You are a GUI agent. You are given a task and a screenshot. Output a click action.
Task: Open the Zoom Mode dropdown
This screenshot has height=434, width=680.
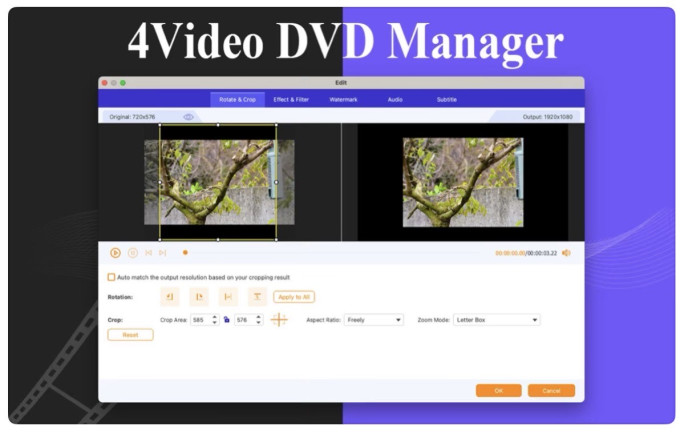coord(497,320)
